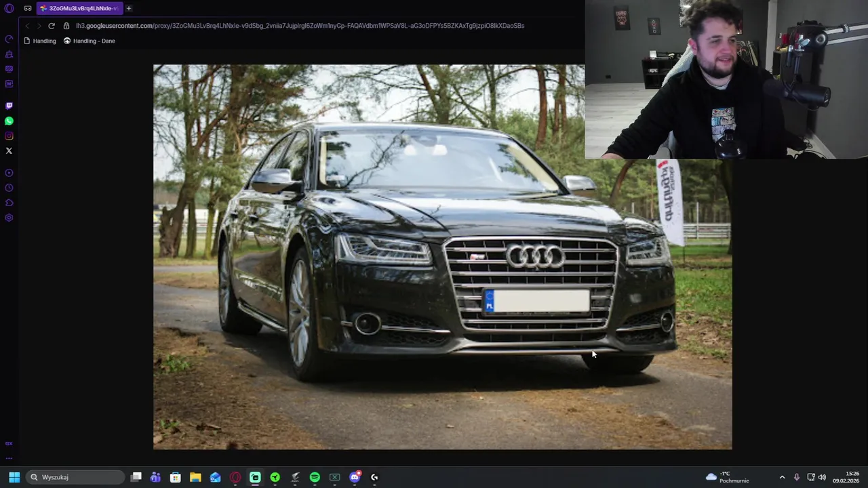The width and height of the screenshot is (868, 488).
Task: Open the Handling bookmark
Action: tap(40, 41)
